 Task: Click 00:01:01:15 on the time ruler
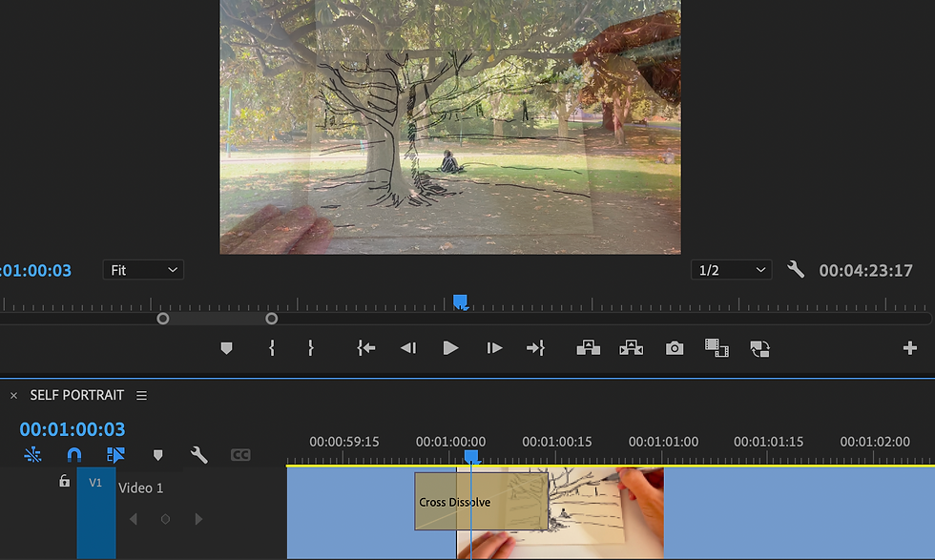pyautogui.click(x=768, y=442)
